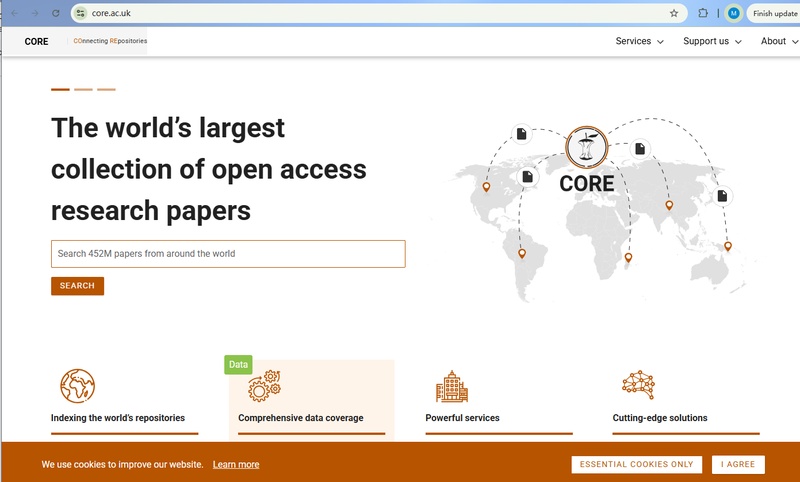Click the Learn more cookies link
Screen dimensions: 800x482
coord(236,465)
